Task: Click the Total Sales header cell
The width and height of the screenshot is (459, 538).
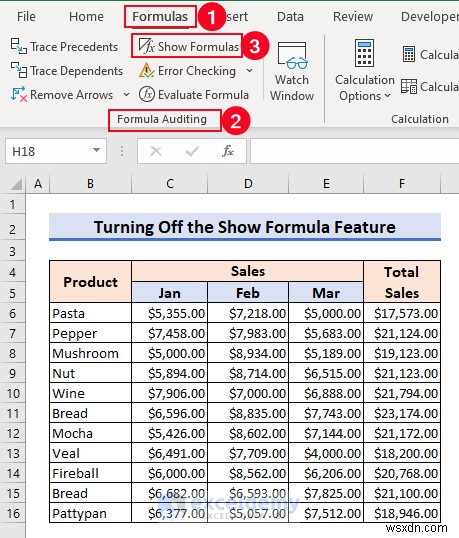Action: 402,282
